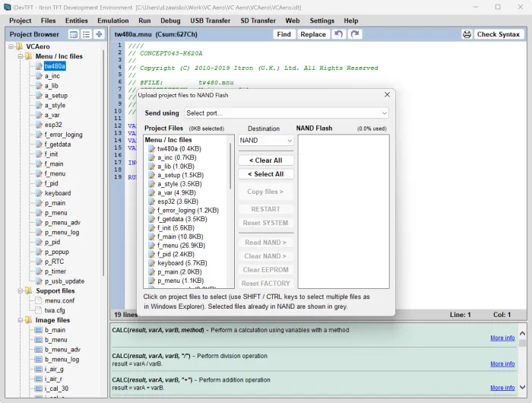Open the Entities menu
The width and height of the screenshot is (532, 403).
(76, 21)
